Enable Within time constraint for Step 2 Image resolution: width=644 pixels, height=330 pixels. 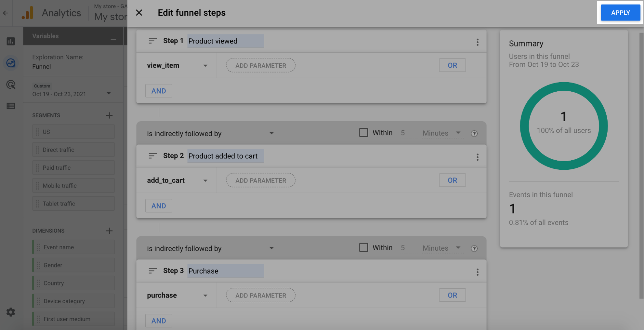(363, 132)
